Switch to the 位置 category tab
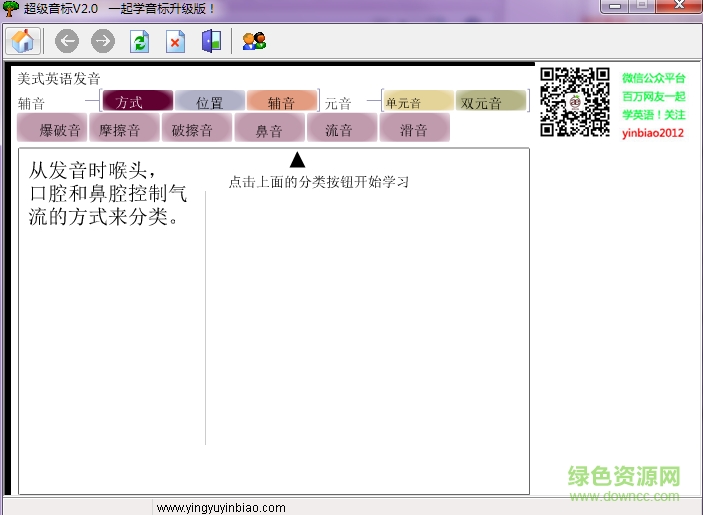This screenshot has height=515, width=703. (210, 101)
